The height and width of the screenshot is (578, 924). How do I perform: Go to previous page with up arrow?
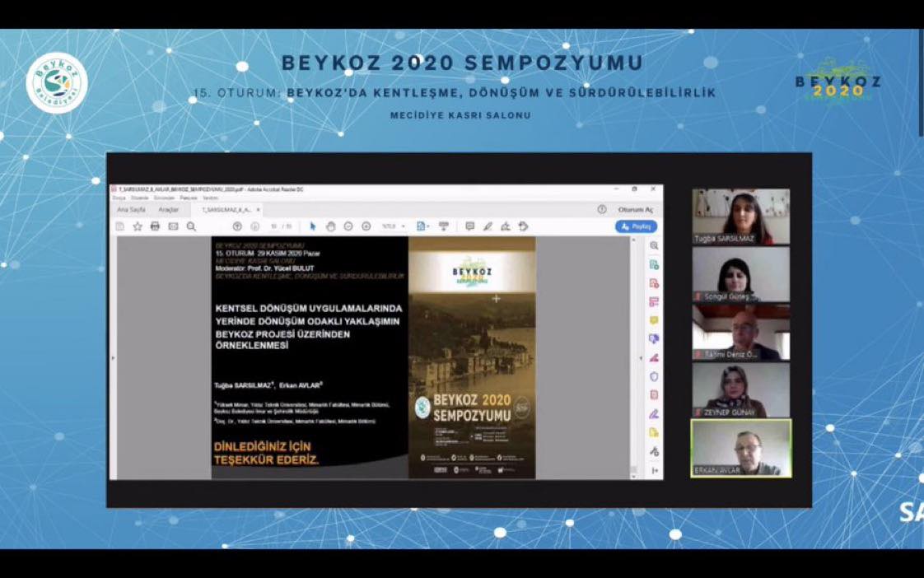click(237, 226)
